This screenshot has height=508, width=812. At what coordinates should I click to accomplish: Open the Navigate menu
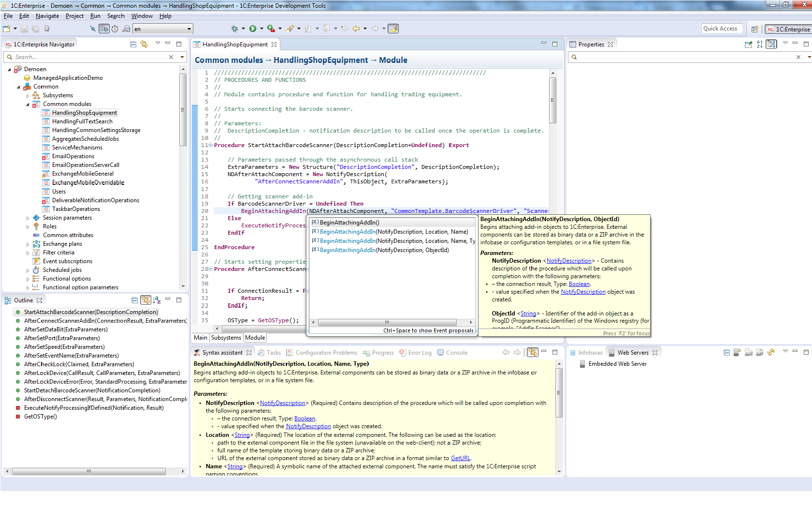pyautogui.click(x=47, y=16)
